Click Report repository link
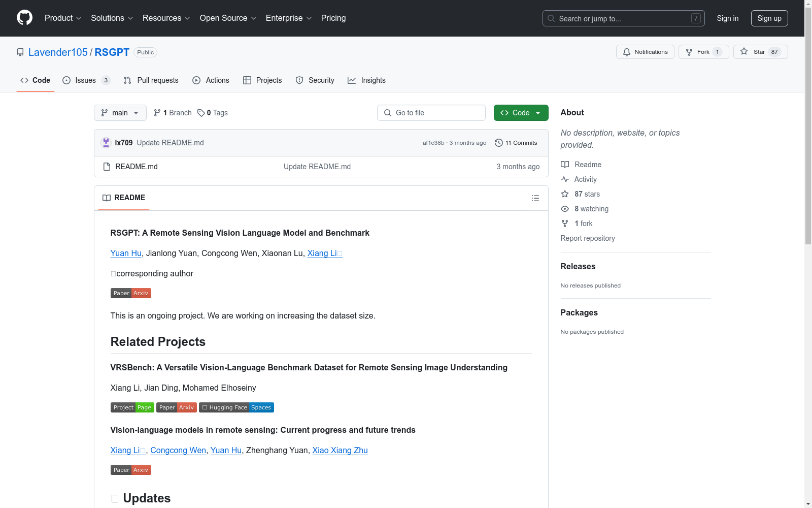Screen dimensions: 812x508 click(588, 238)
